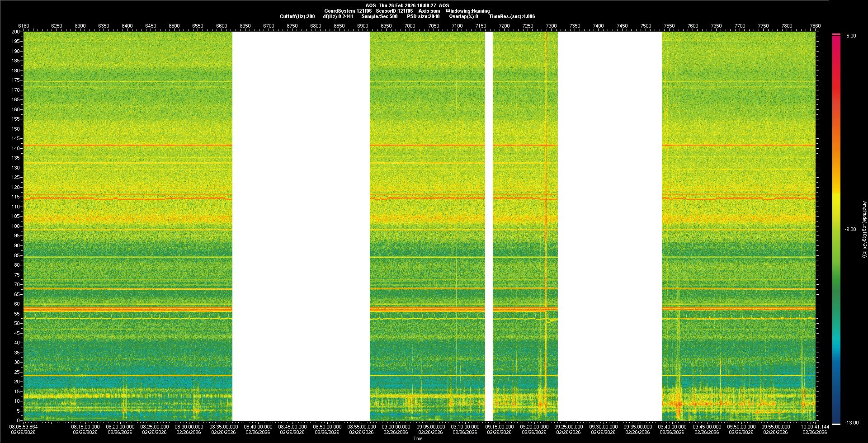
Task: Click the -9.00 label on the colorbar
Action: coord(850,230)
